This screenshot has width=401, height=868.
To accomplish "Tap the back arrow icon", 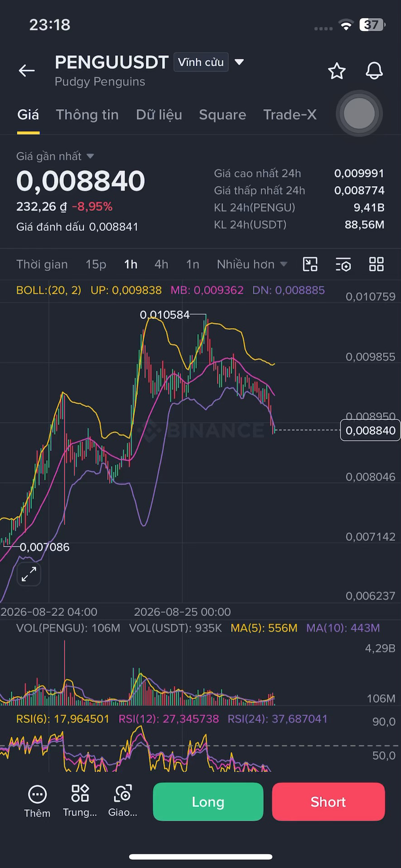I will tap(27, 71).
